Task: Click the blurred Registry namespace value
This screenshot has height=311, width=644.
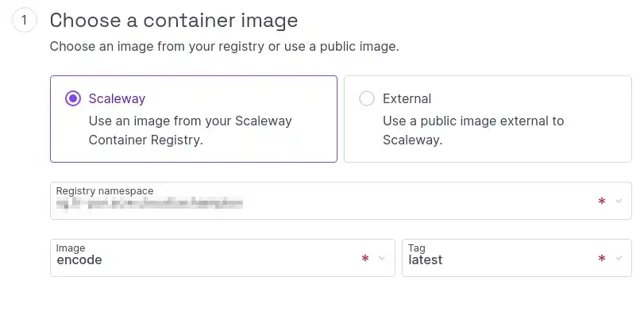Action: click(149, 204)
